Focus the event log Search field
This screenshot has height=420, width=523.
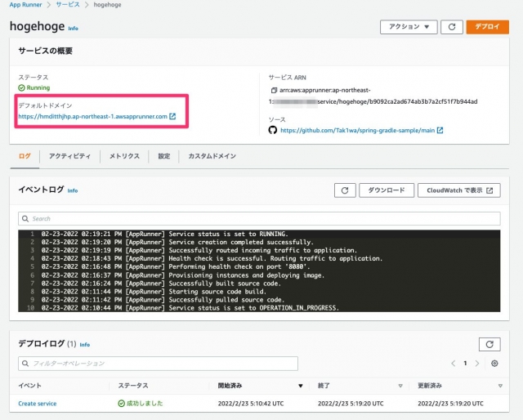coord(259,219)
